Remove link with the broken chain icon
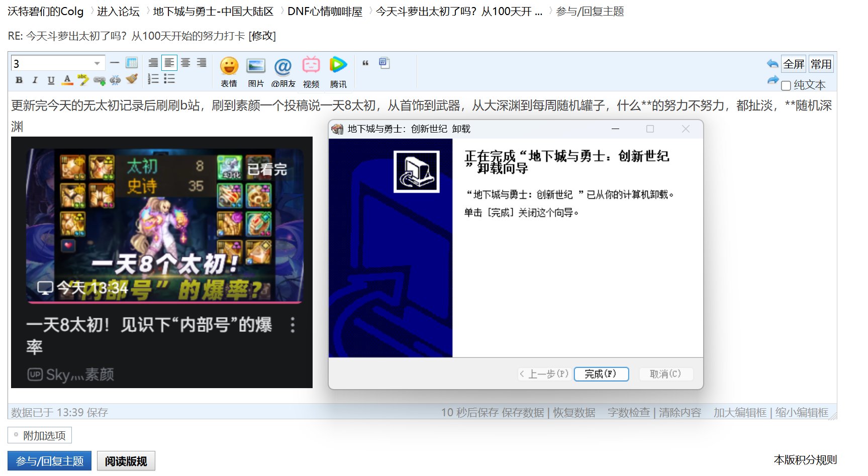 (115, 80)
